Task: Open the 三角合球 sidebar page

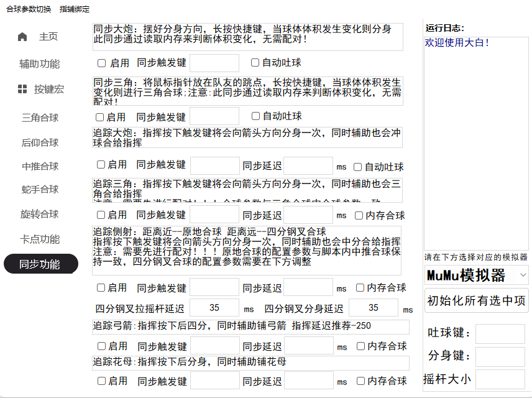Action: coord(40,118)
